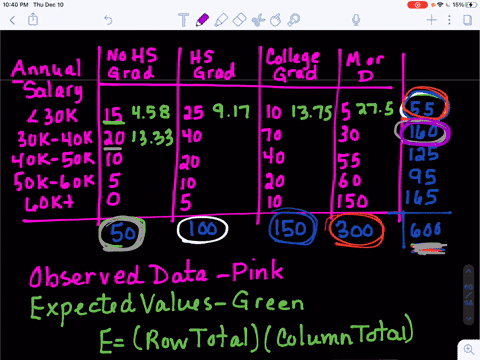The width and height of the screenshot is (480, 360).
Task: Tap the page number indicator
Action: coord(468,295)
